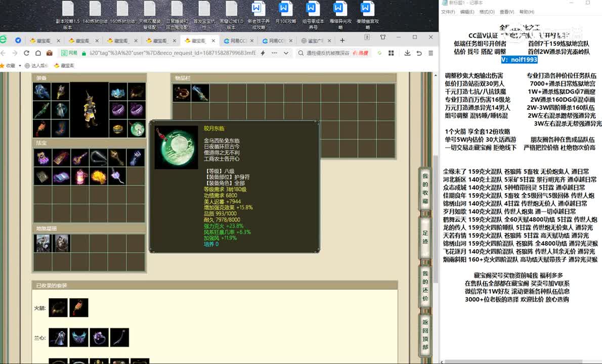This screenshot has height=364, width=602.
Task: Click the 热搜 hot search link
Action: pyautogui.click(x=361, y=53)
